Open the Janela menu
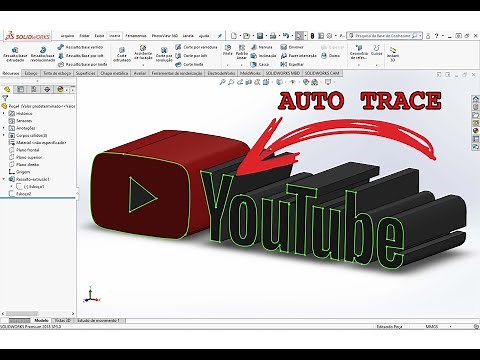 tap(188, 36)
